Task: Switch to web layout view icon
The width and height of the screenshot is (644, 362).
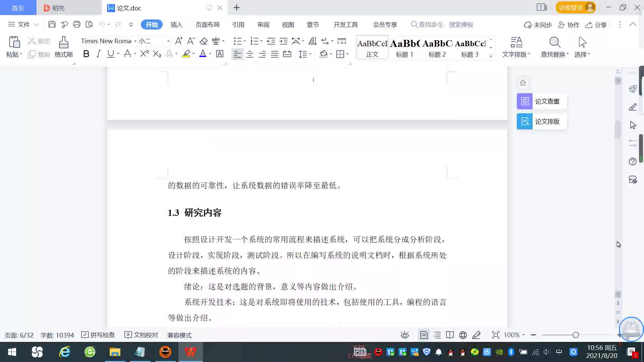Action: click(463, 335)
